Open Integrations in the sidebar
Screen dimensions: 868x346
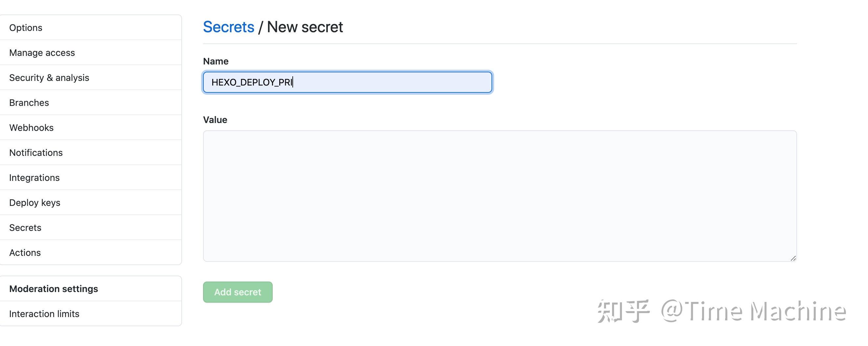(x=34, y=177)
